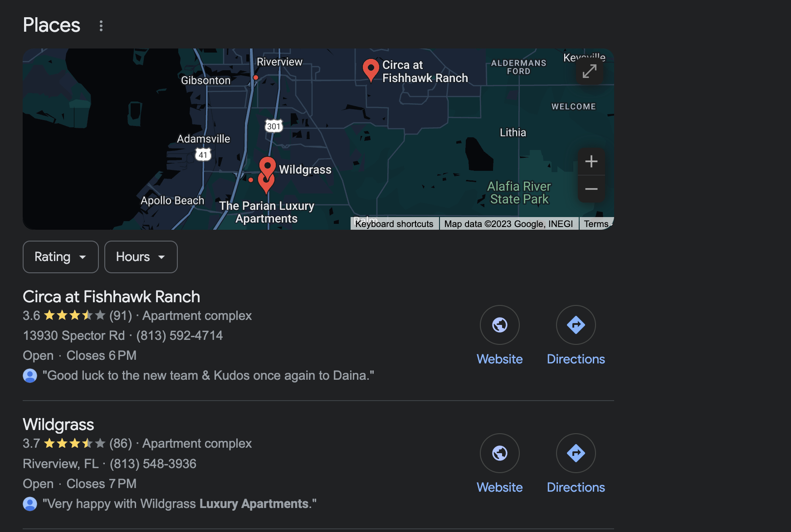Screen dimensions: 791x532
Task: Open the Places three-dot options menu
Action: coord(101,26)
